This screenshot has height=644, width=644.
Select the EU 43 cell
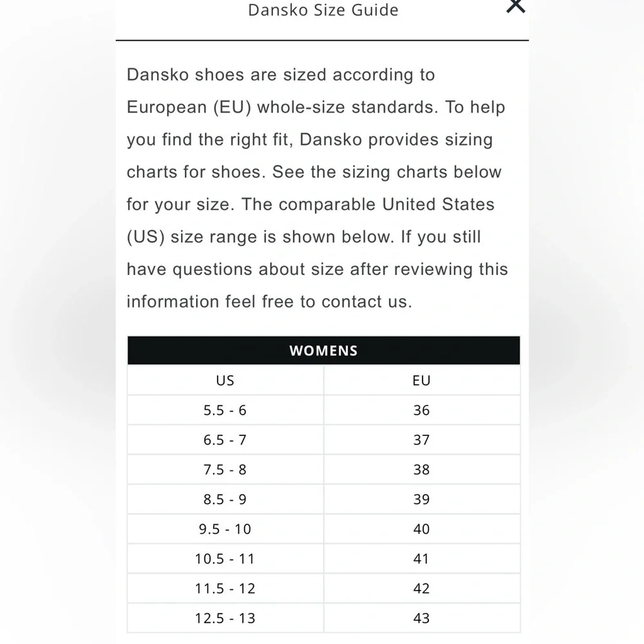[x=422, y=618]
